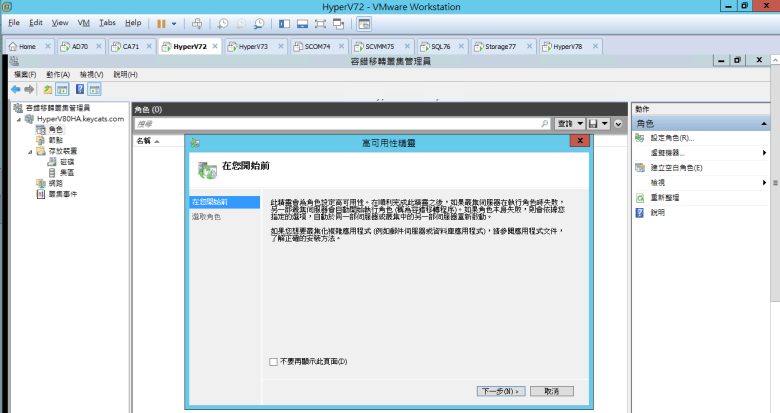Open the VM menu
Image resolution: width=780 pixels, height=413 pixels.
tap(82, 22)
